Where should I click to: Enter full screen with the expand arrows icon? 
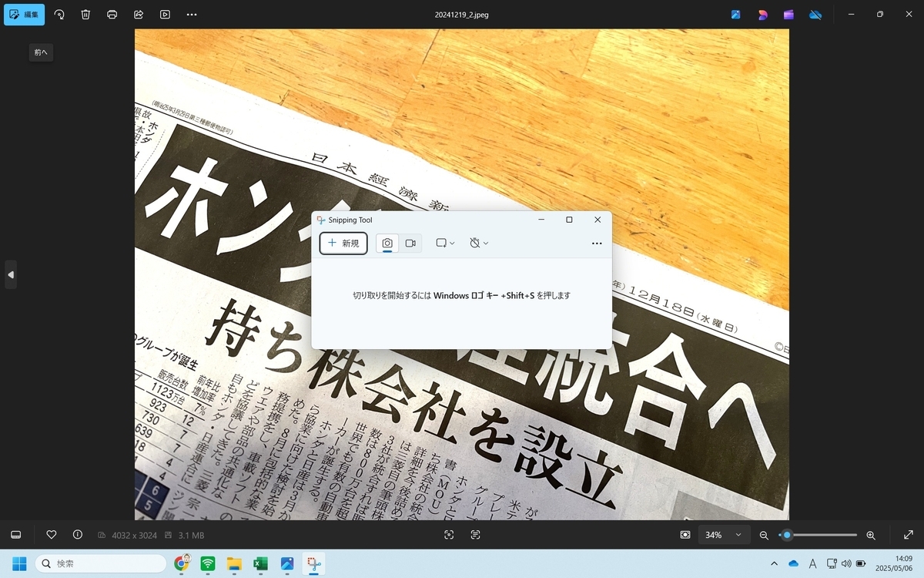tap(908, 535)
